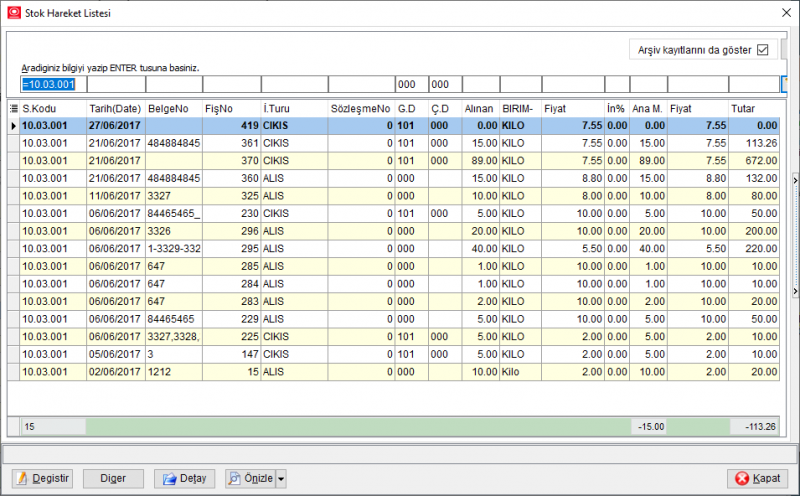Screen dimensions: 800x496
Task: Click the app logo in title bar
Action: [x=14, y=13]
